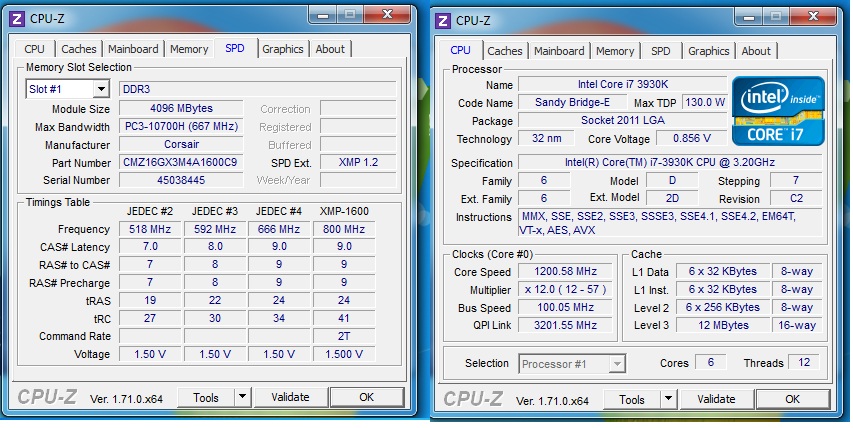Click Validate button in right CPU window
The image size is (853, 428).
click(x=716, y=399)
